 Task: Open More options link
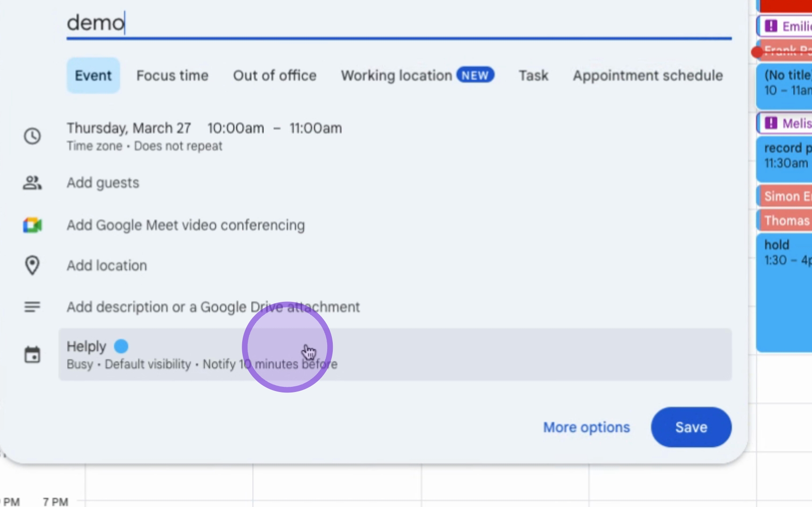click(x=586, y=427)
